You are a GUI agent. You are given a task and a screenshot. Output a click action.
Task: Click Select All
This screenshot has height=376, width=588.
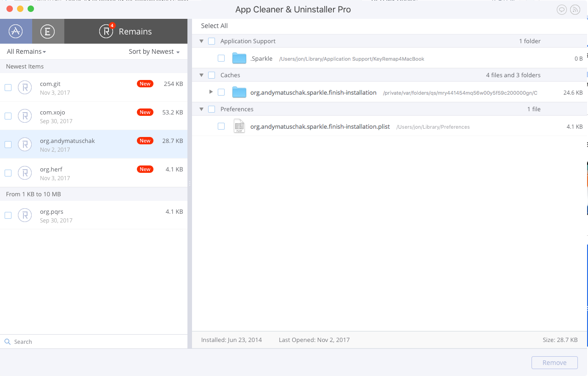[x=214, y=26]
